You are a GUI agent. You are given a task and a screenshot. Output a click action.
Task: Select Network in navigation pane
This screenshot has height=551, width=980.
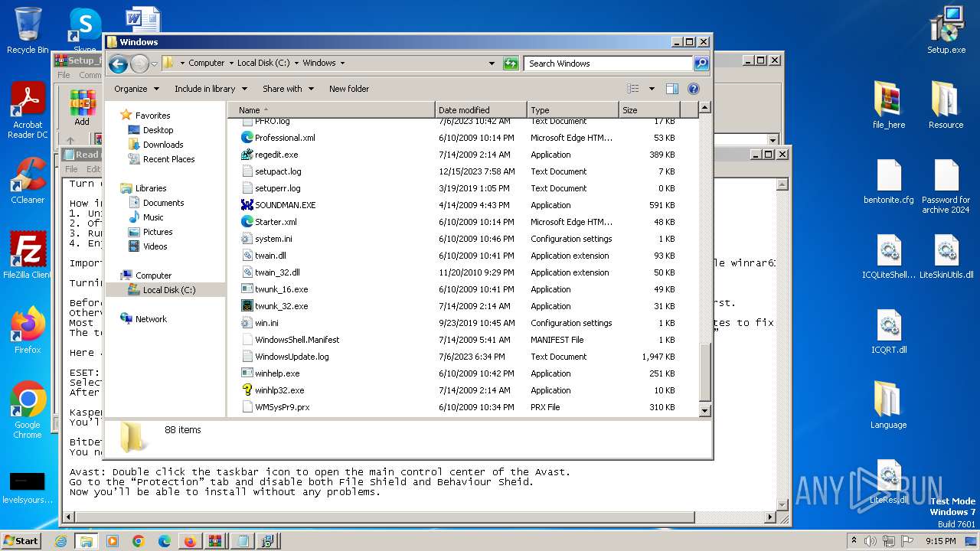pos(151,319)
